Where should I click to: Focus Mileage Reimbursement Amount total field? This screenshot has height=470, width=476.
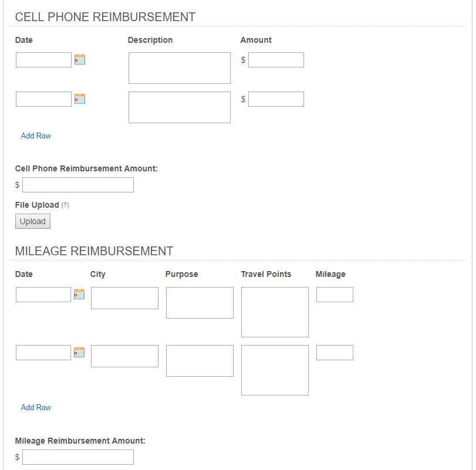78,457
